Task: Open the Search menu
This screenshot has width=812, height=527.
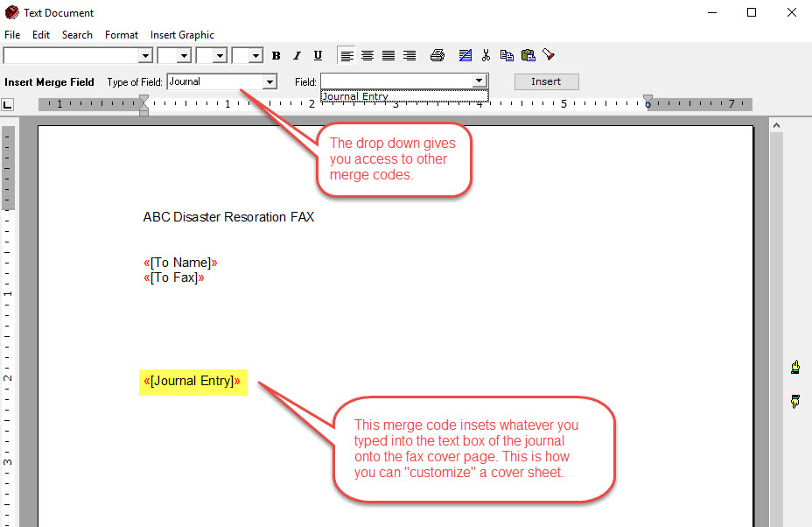Action: (x=77, y=35)
